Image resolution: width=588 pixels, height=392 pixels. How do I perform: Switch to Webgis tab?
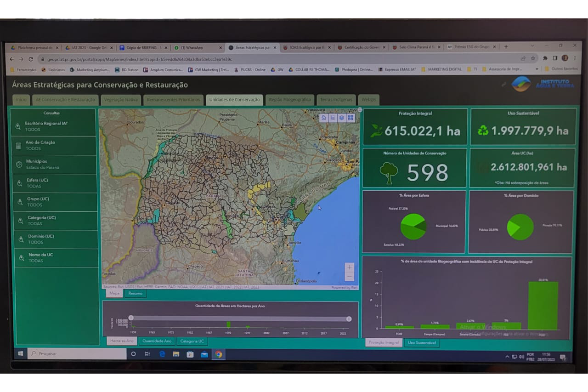[369, 100]
